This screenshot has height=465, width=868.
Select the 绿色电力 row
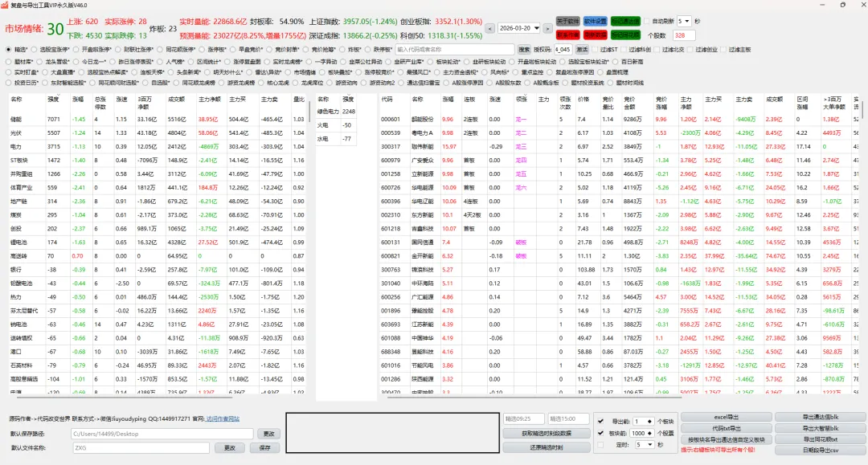336,112
